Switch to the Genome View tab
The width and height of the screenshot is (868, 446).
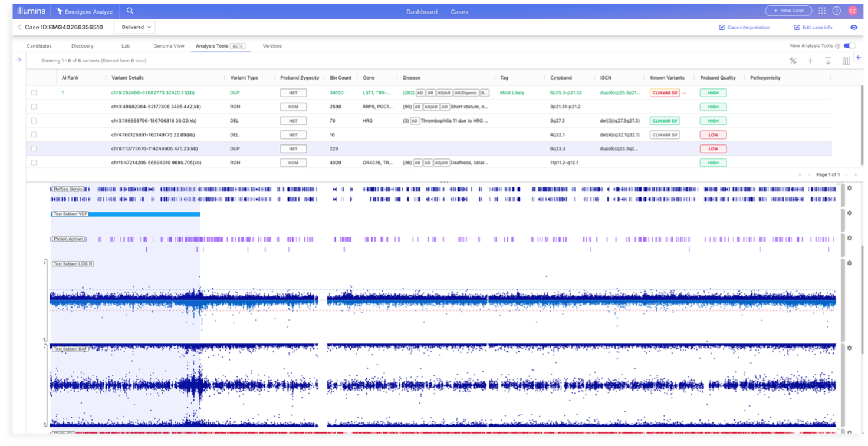pyautogui.click(x=169, y=46)
